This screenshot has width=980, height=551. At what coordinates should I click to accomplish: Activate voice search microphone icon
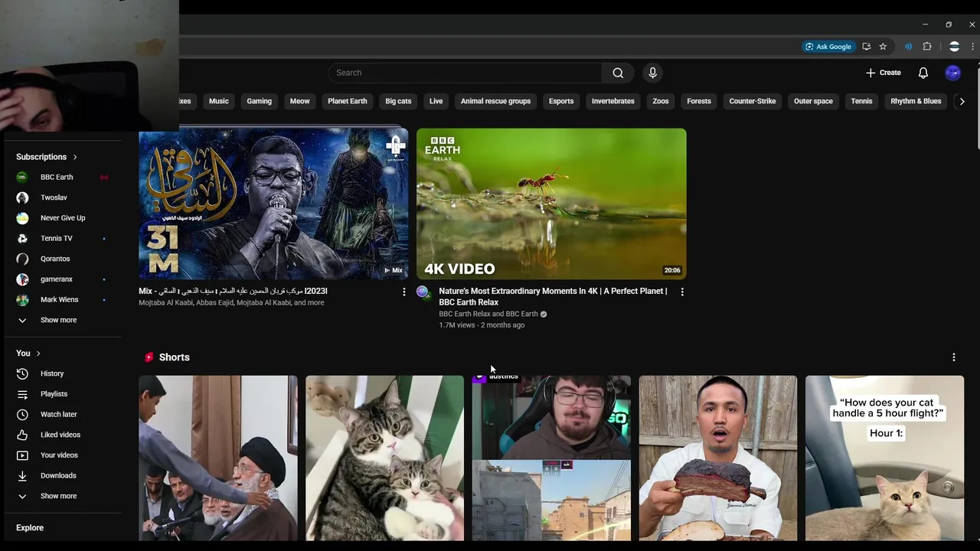click(x=652, y=73)
